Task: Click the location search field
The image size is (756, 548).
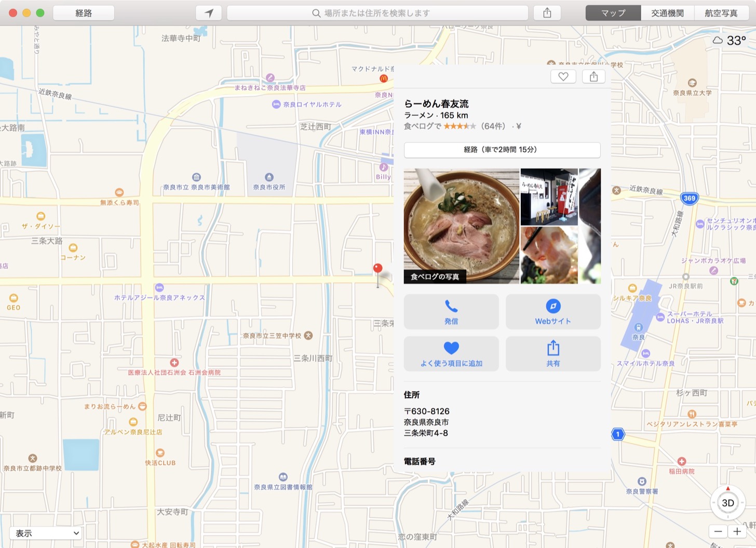Action: 377,13
